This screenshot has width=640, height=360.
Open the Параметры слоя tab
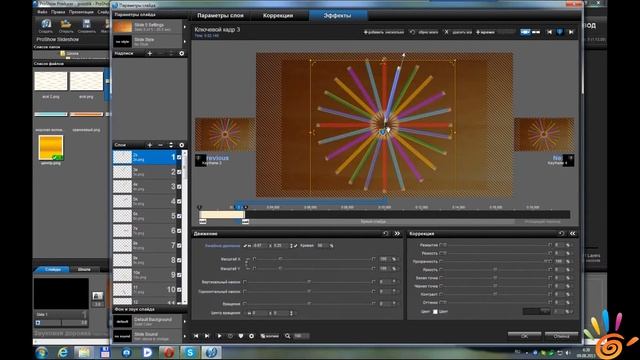click(x=220, y=16)
